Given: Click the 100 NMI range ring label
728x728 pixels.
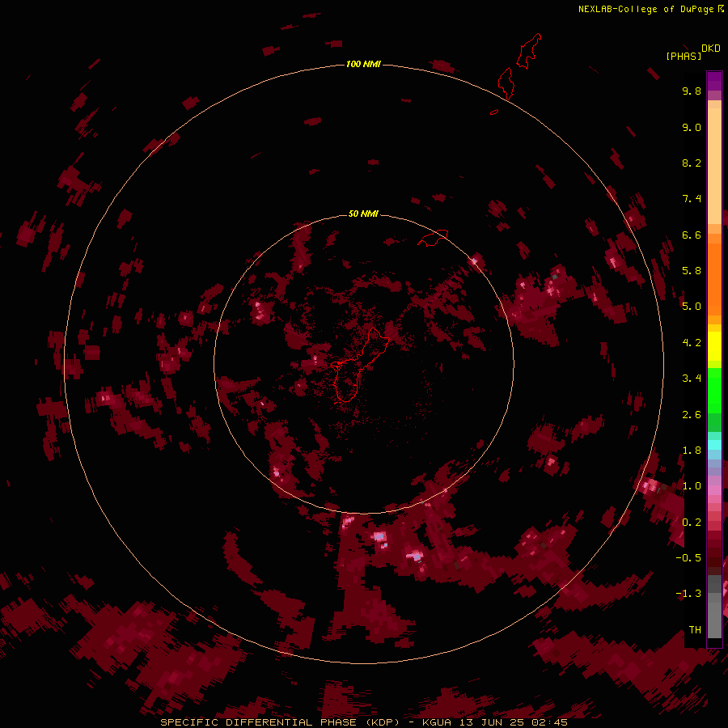Looking at the screenshot, I should pyautogui.click(x=363, y=64).
